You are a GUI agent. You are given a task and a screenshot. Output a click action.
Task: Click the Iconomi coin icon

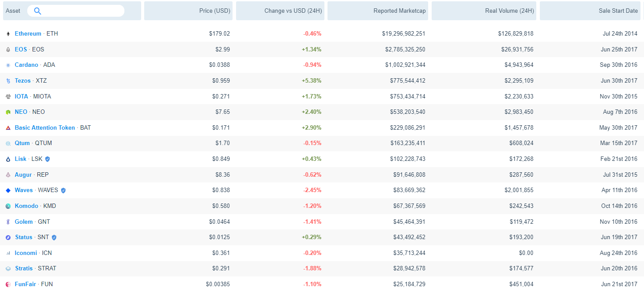coord(8,253)
